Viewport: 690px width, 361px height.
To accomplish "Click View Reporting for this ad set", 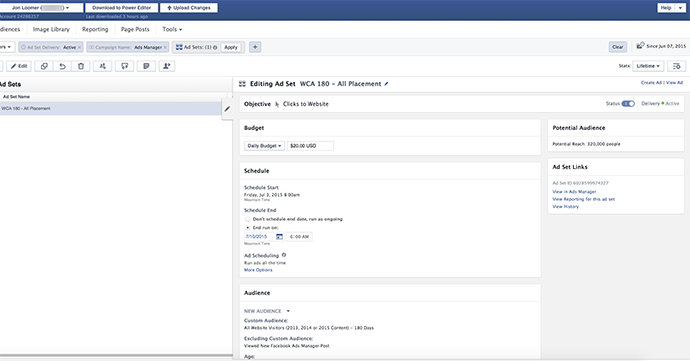I will (584, 199).
